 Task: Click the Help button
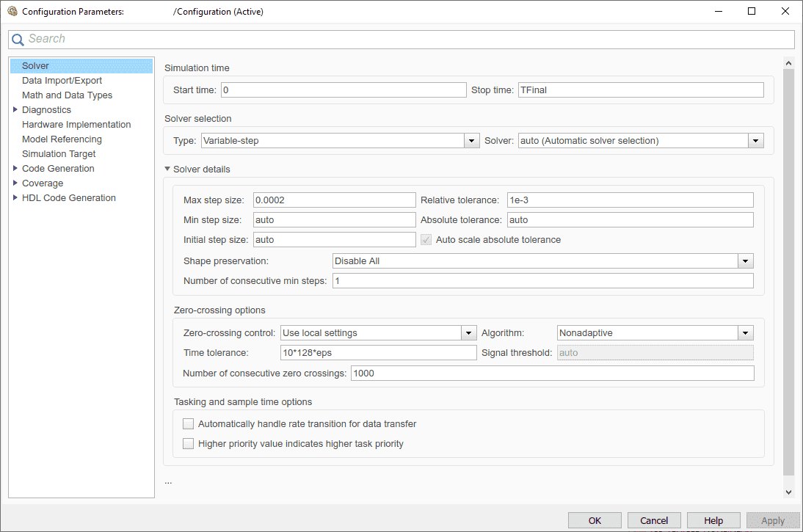click(713, 520)
